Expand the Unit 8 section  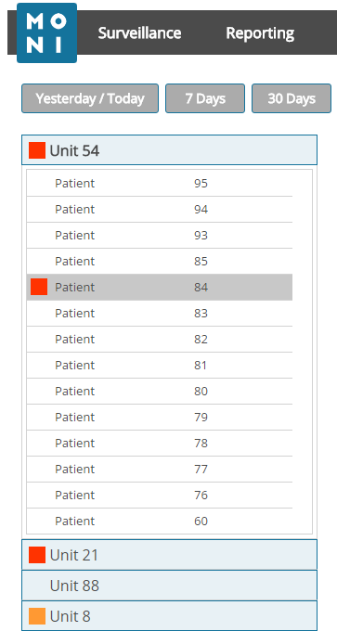[169, 615]
